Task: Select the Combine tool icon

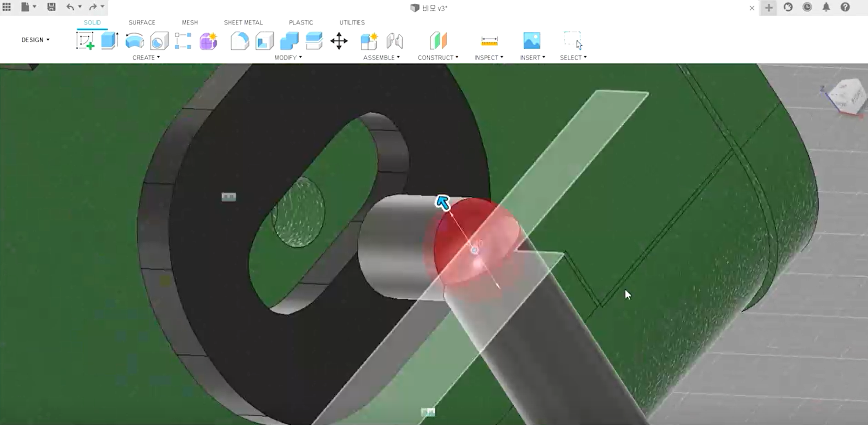Action: click(x=289, y=41)
